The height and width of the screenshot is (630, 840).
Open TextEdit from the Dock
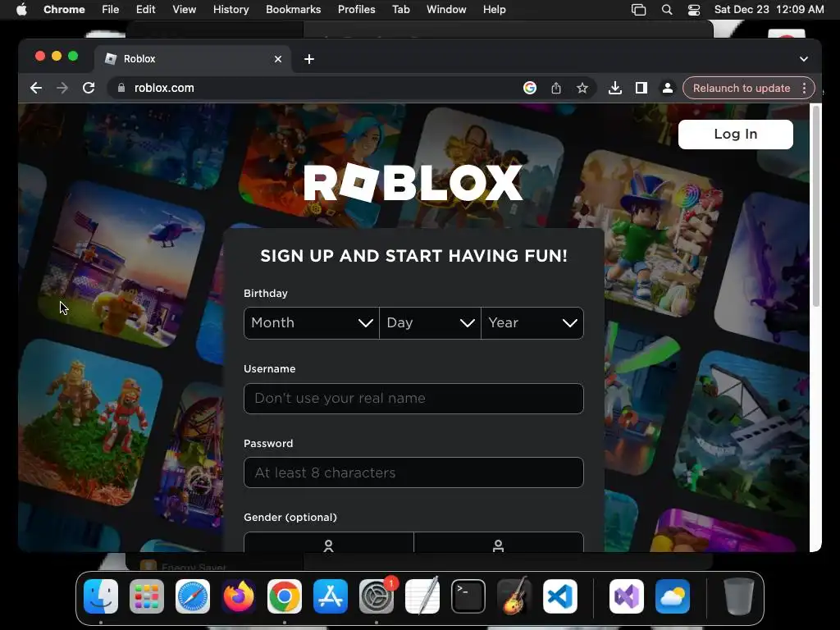[422, 596]
